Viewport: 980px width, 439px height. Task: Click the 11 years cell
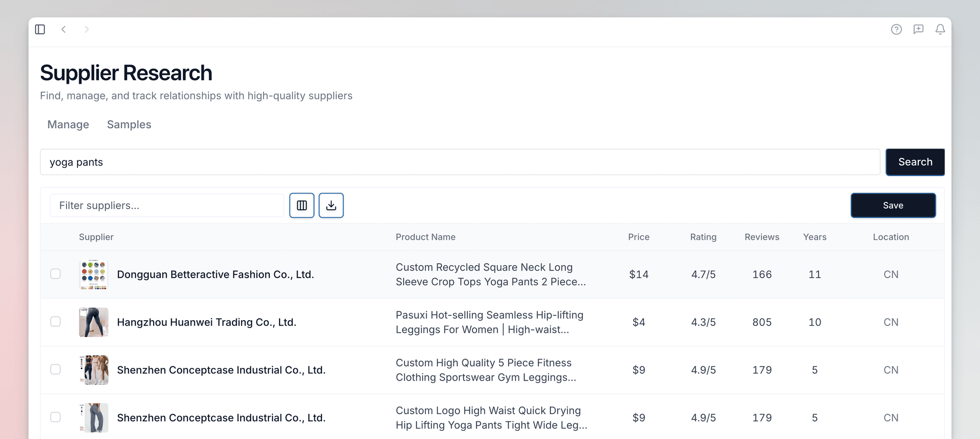tap(815, 274)
